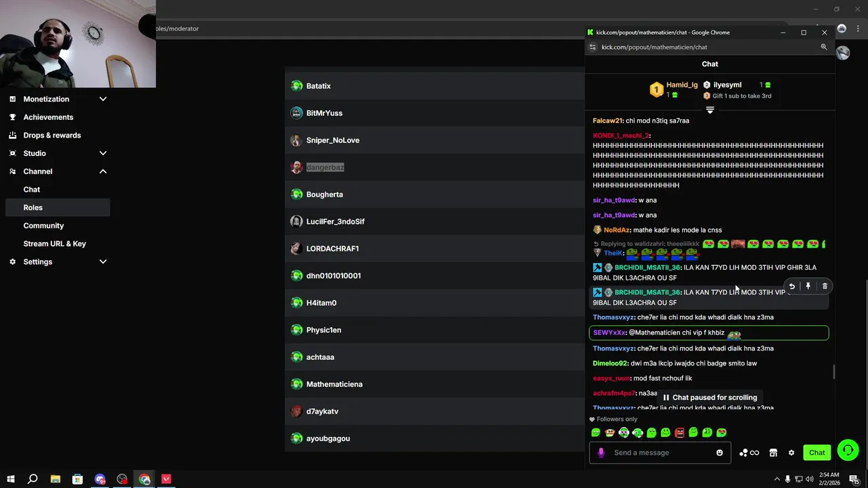Screen dimensions: 868x488
Task: Expand the Settings sidebar section
Action: point(103,262)
